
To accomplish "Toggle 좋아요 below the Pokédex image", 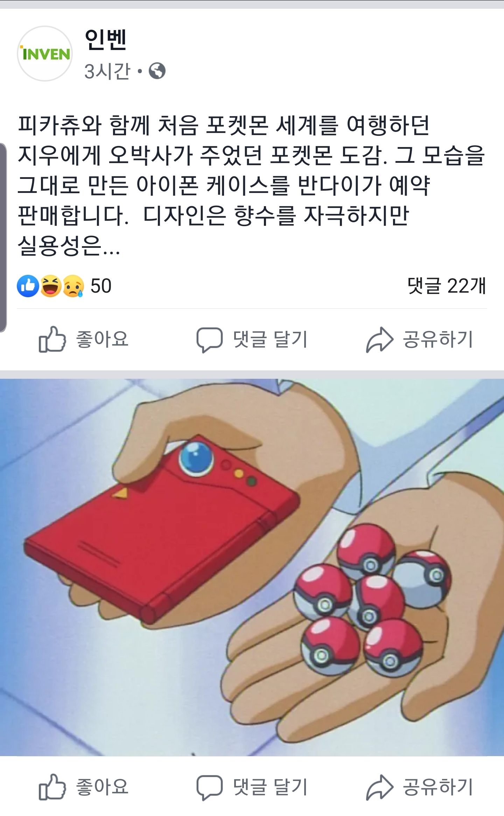I will pyautogui.click(x=84, y=787).
